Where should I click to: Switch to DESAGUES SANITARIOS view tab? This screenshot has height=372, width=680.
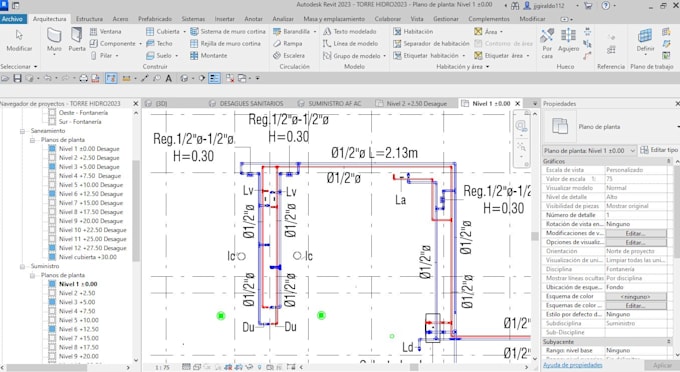coord(246,104)
